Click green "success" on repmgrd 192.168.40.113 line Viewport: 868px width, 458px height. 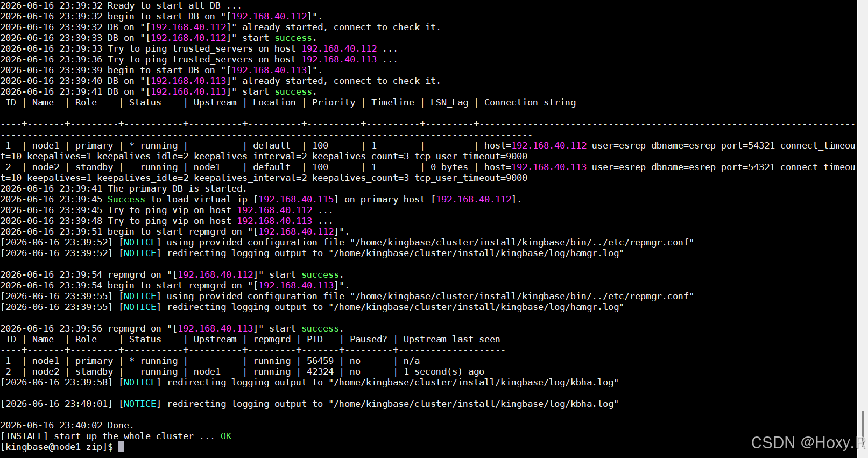(320, 328)
